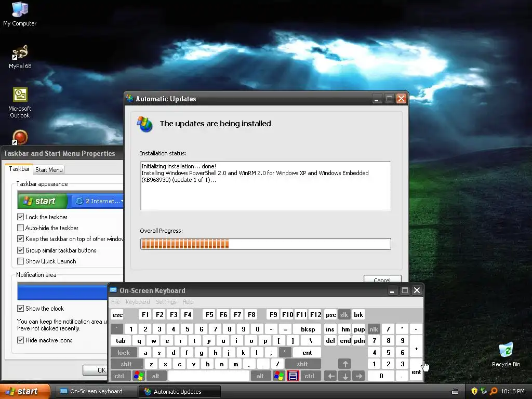The image size is (532, 399).
Task: Click the tab key on On-Screen Keyboard
Action: pyautogui.click(x=121, y=341)
